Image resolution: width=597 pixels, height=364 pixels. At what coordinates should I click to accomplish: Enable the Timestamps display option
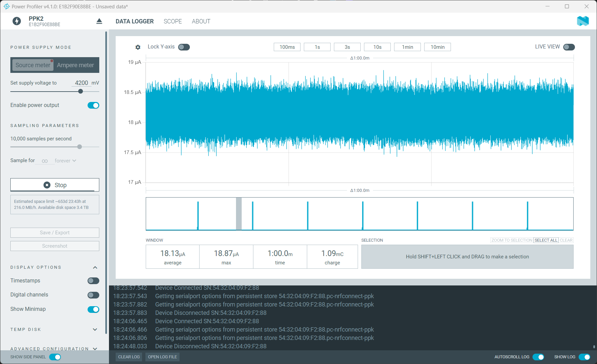tap(93, 281)
